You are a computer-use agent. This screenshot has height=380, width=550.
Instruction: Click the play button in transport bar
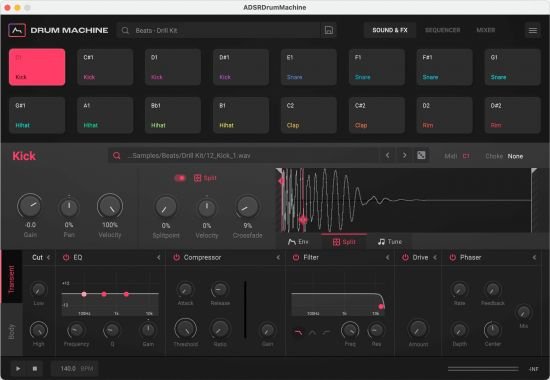point(18,368)
